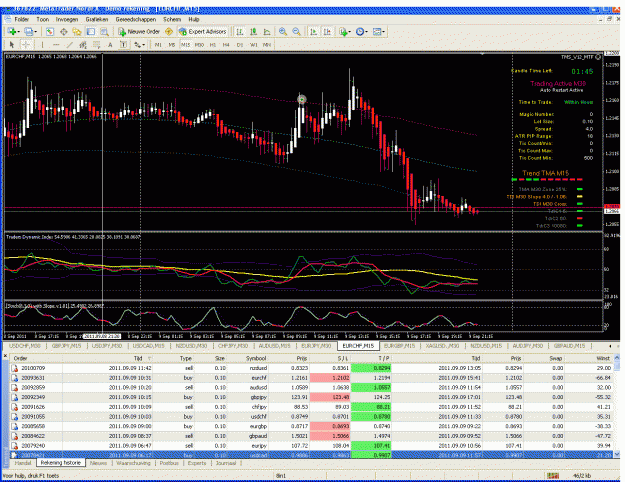Switch to line chart display
The height and width of the screenshot is (482, 625).
click(267, 31)
